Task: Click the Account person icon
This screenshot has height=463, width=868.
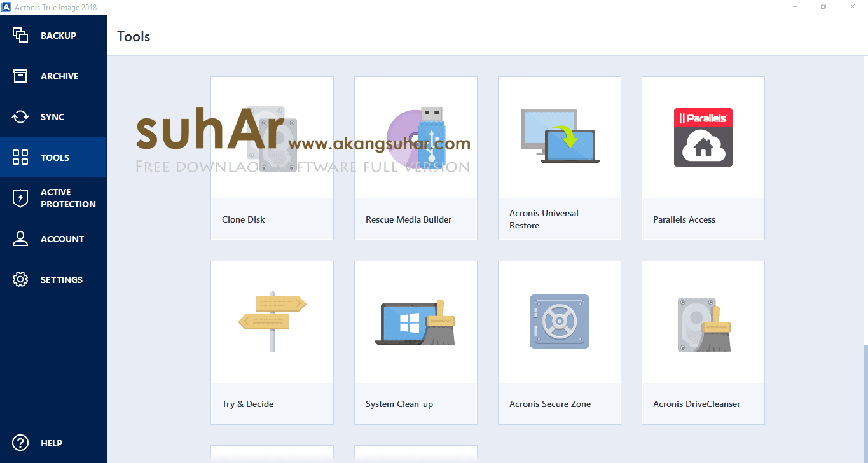Action: click(20, 239)
